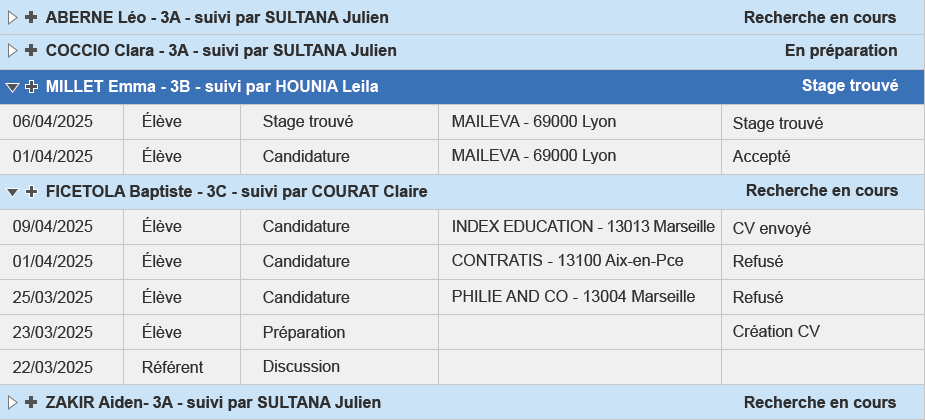Image resolution: width=925 pixels, height=420 pixels.
Task: Click the Accepté cell for the MAILEVA candidature
Action: pyautogui.click(x=823, y=157)
